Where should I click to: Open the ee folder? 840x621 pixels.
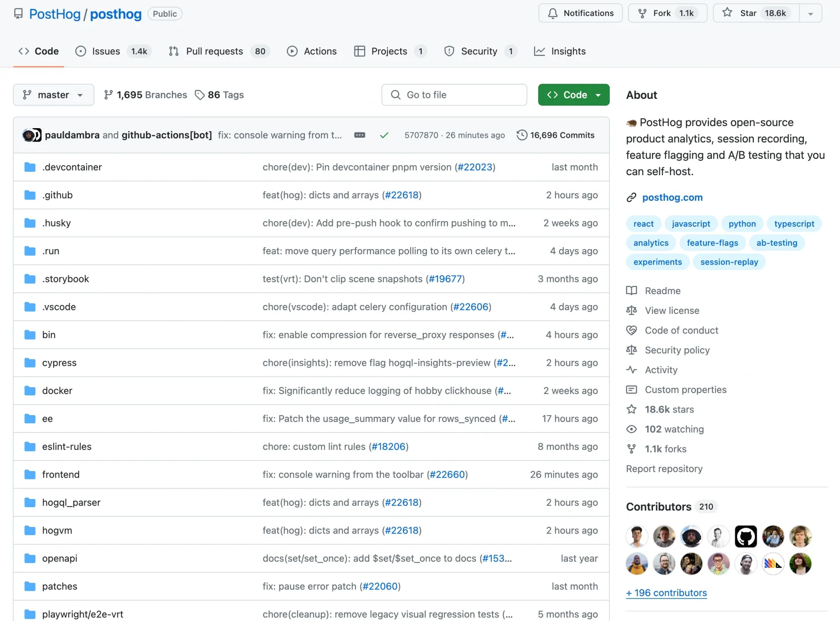tap(47, 419)
